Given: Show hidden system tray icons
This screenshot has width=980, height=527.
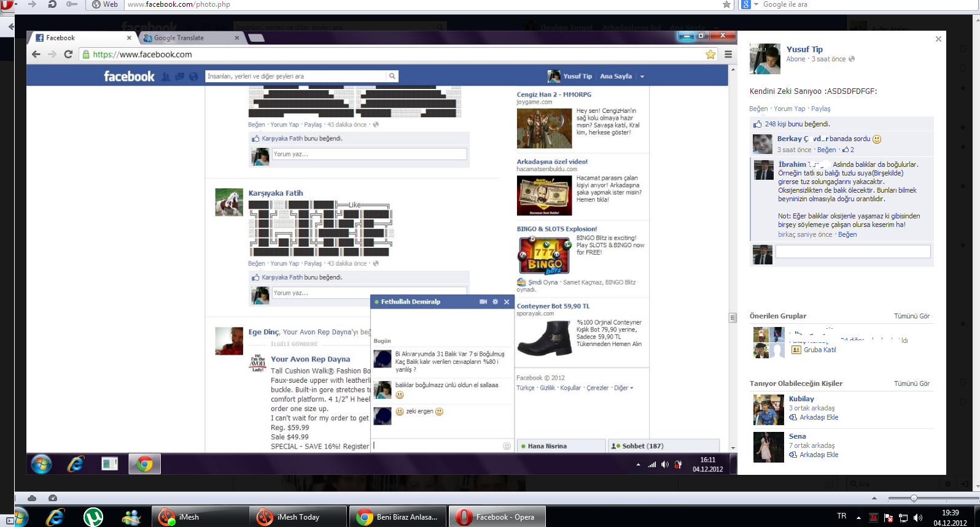Looking at the screenshot, I should [858, 517].
